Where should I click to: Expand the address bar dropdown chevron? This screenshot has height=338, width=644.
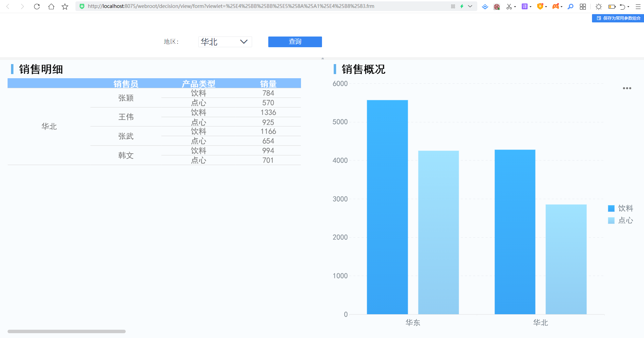[x=470, y=6]
